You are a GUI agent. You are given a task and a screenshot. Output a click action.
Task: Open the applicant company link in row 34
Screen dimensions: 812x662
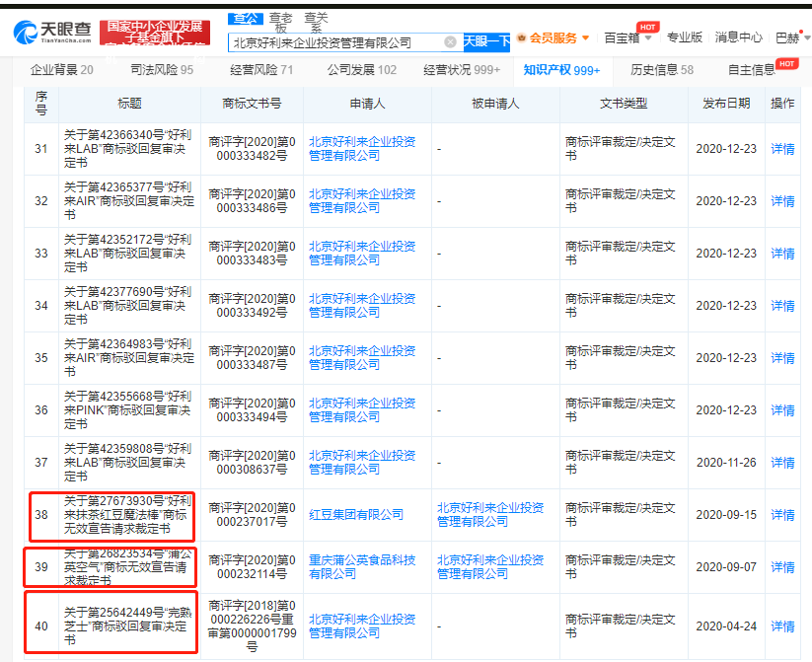click(362, 306)
